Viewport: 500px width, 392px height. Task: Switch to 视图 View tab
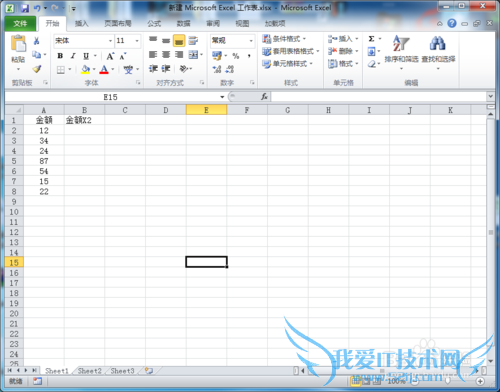click(242, 24)
